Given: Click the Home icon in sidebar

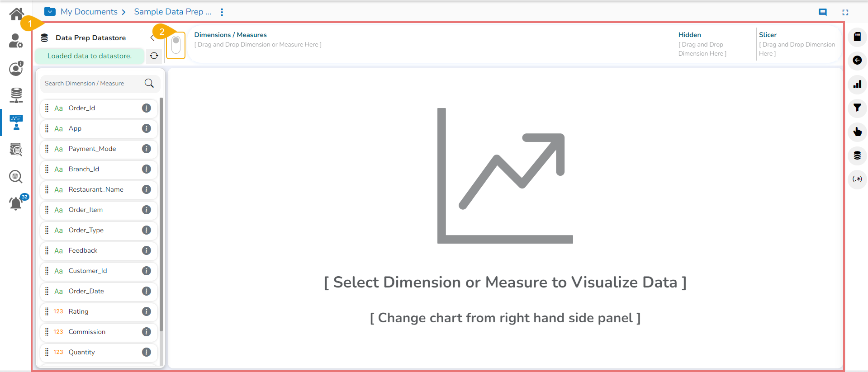Looking at the screenshot, I should [x=16, y=14].
